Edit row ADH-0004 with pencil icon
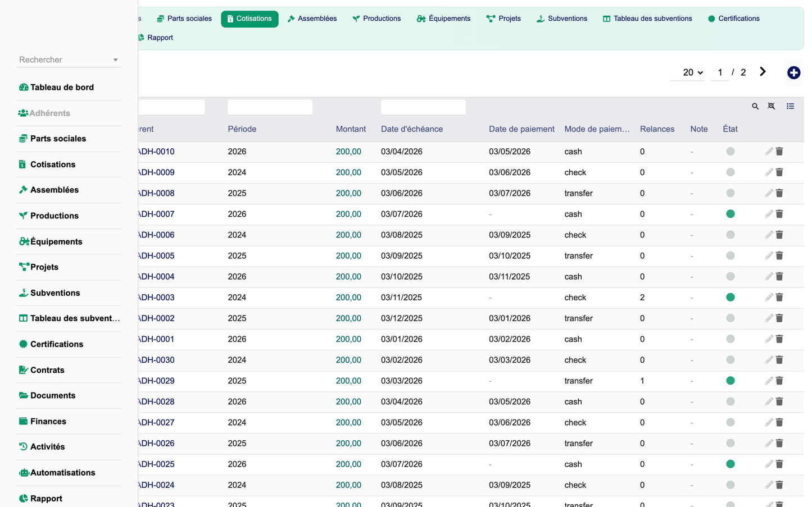 tap(769, 276)
